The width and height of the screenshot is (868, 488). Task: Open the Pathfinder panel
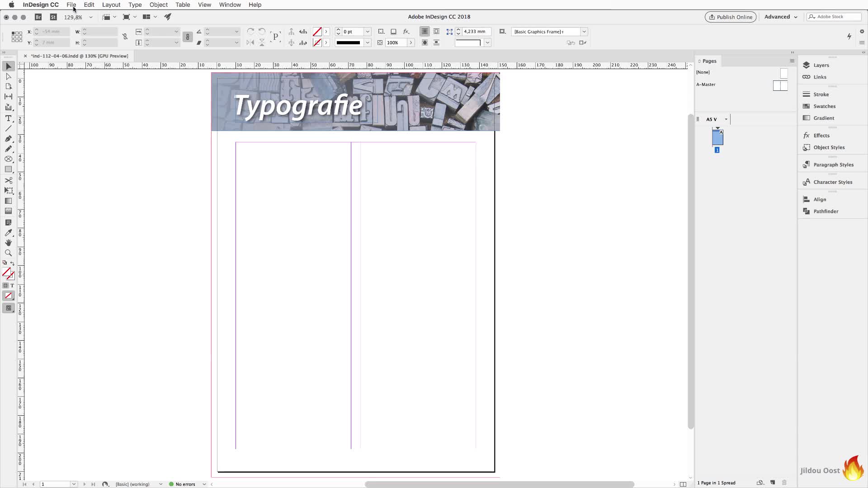(x=826, y=211)
